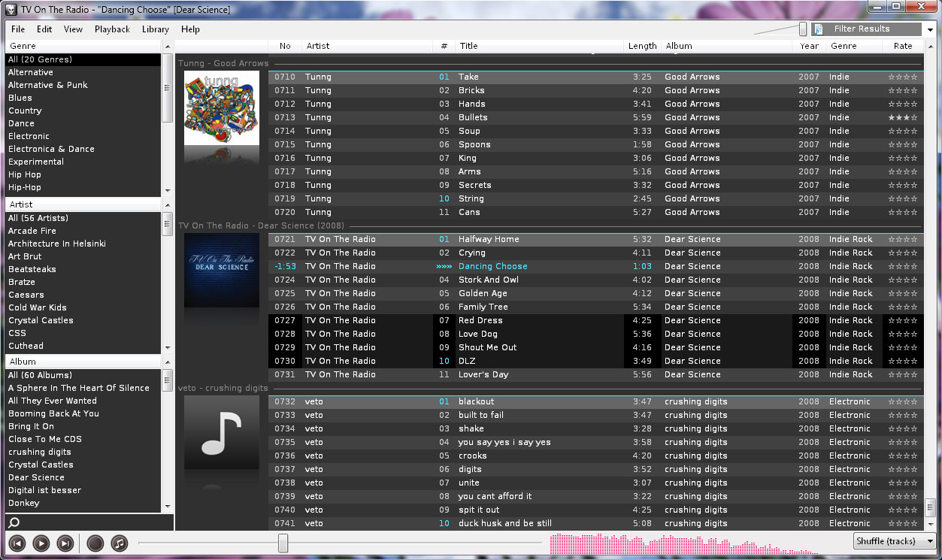The height and width of the screenshot is (560, 942).
Task: Open the View menu
Action: click(x=73, y=29)
